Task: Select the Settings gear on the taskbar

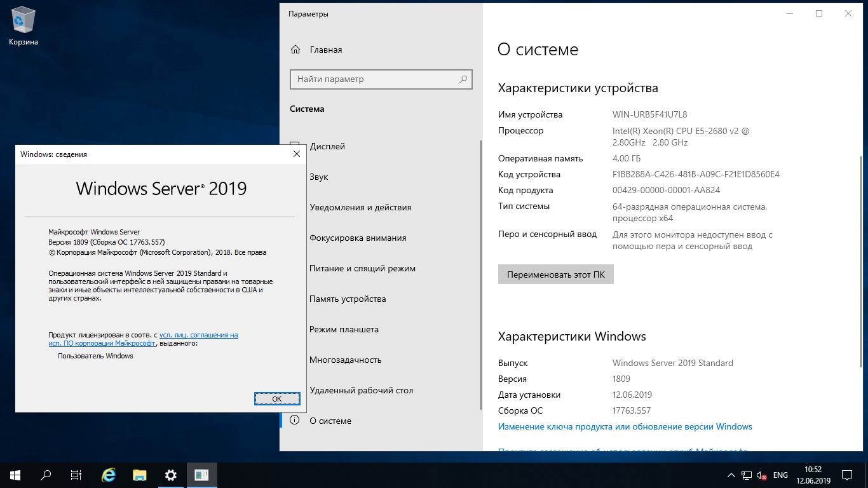Action: [170, 475]
